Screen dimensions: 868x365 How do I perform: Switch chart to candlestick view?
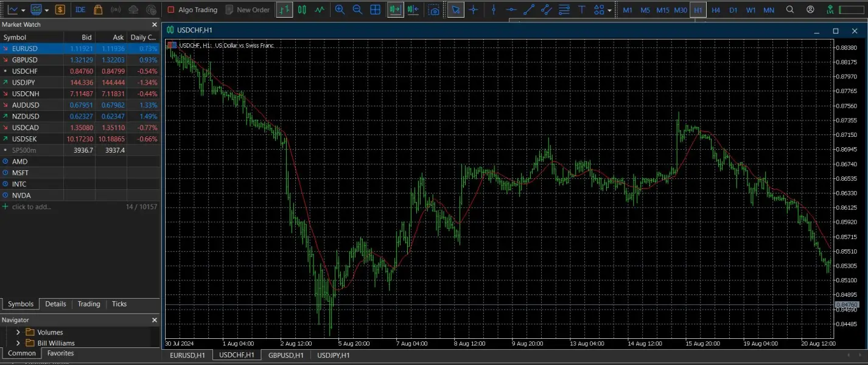coord(301,10)
